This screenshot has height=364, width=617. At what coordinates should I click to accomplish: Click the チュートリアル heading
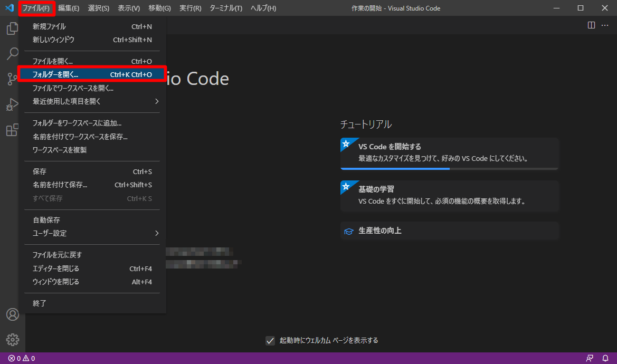point(366,124)
